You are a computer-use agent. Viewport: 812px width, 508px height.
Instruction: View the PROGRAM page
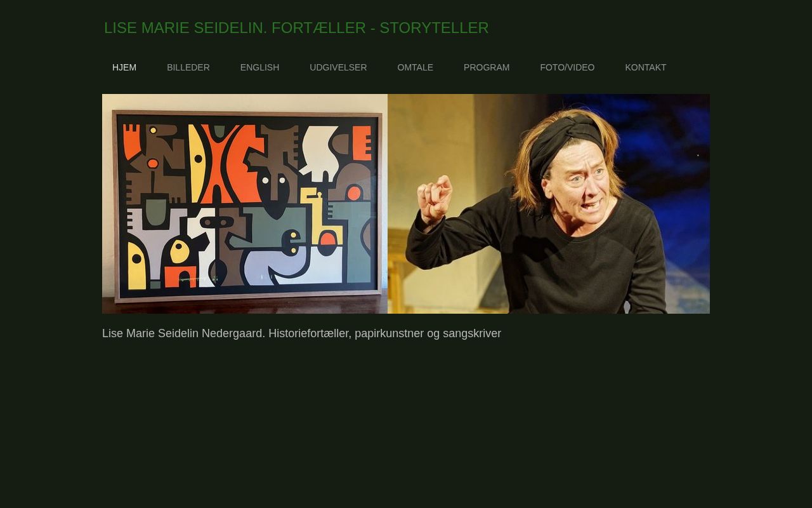[487, 67]
